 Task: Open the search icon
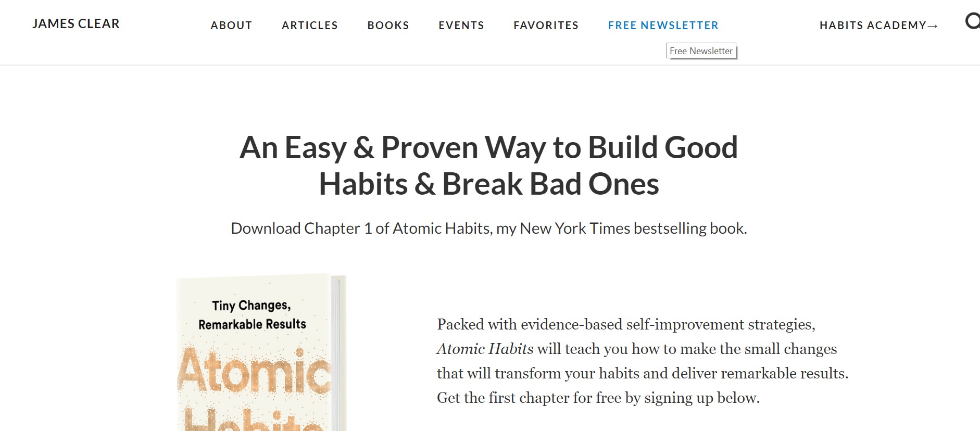pos(973,23)
